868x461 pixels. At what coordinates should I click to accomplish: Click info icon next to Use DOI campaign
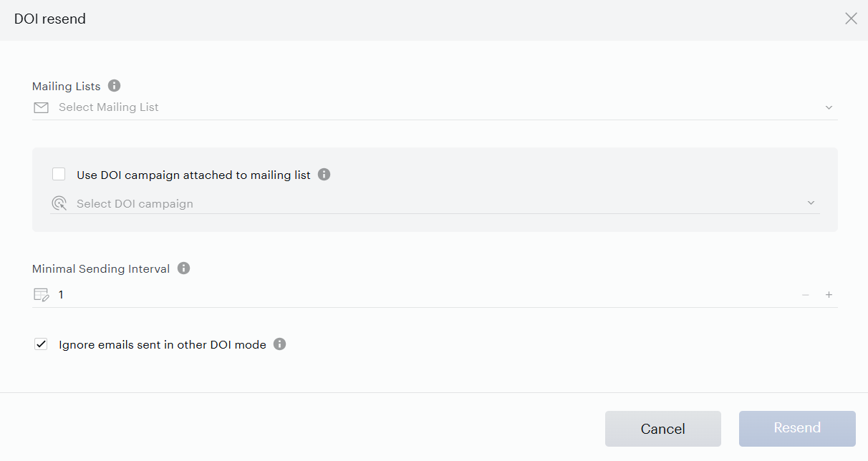(324, 175)
